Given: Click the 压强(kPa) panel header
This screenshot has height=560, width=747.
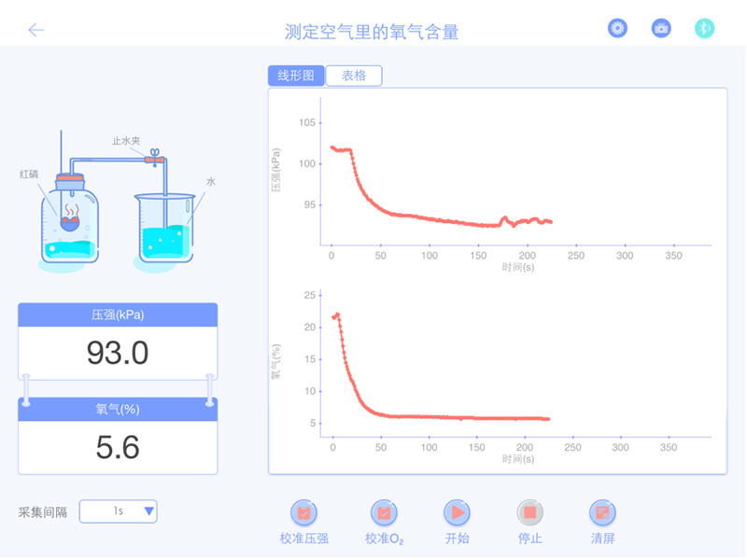Looking at the screenshot, I should (x=118, y=315).
